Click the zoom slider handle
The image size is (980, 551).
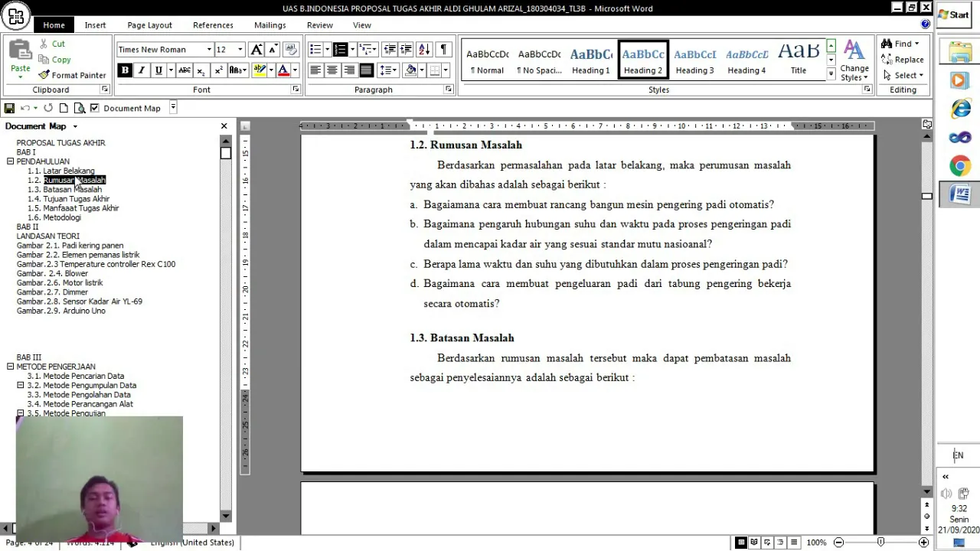[x=880, y=543]
